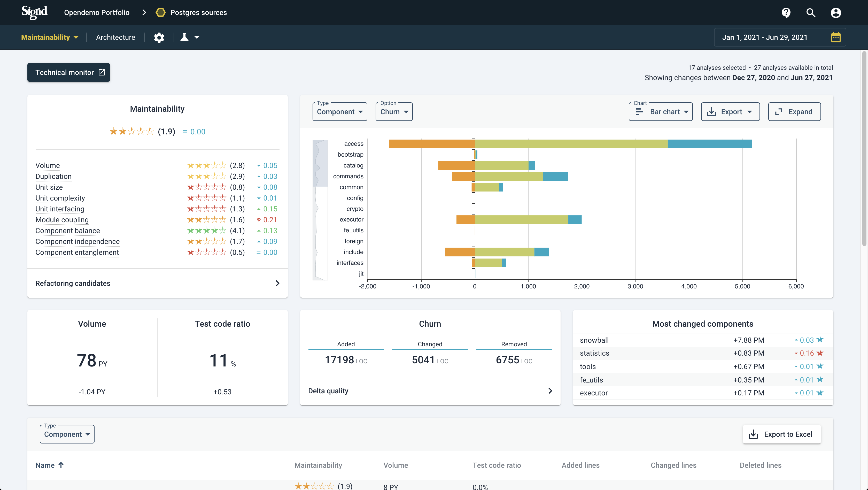Image resolution: width=868 pixels, height=490 pixels.
Task: Open the user account icon
Action: (x=836, y=12)
